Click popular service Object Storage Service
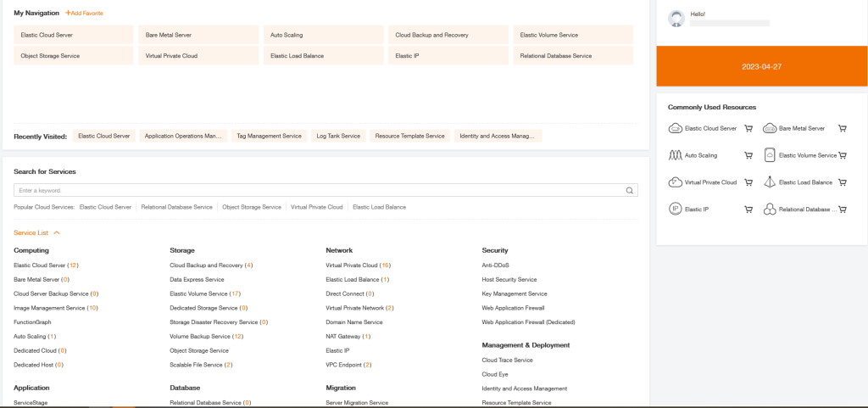This screenshot has height=408, width=868. [252, 207]
